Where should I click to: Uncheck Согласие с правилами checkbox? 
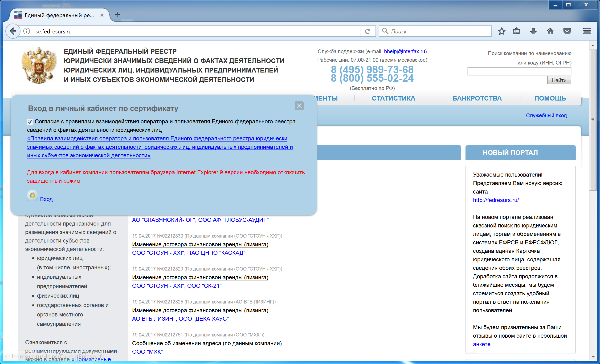coord(30,122)
